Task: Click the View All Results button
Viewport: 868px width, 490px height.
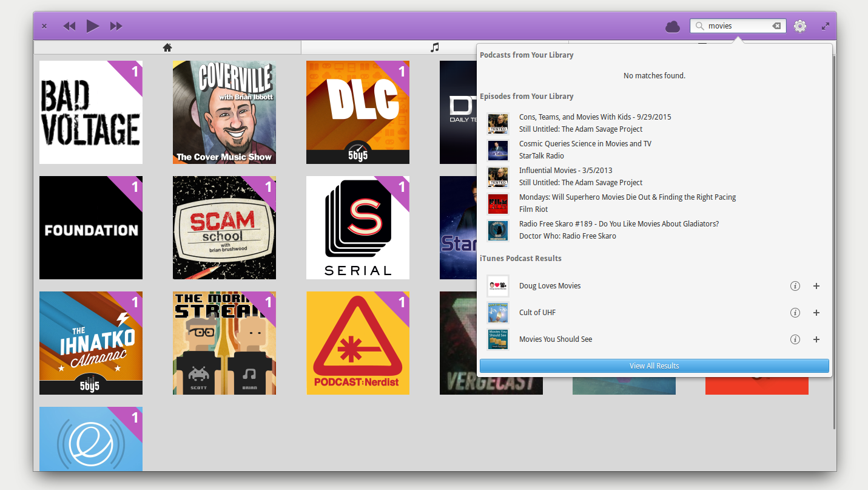Action: coord(654,366)
